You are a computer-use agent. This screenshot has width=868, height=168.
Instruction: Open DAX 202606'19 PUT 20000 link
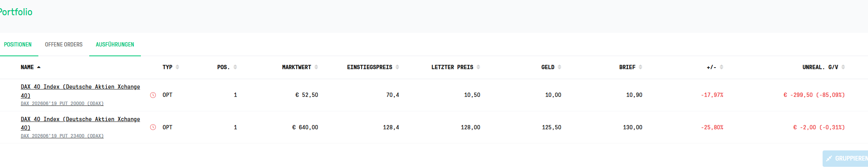[x=62, y=104]
